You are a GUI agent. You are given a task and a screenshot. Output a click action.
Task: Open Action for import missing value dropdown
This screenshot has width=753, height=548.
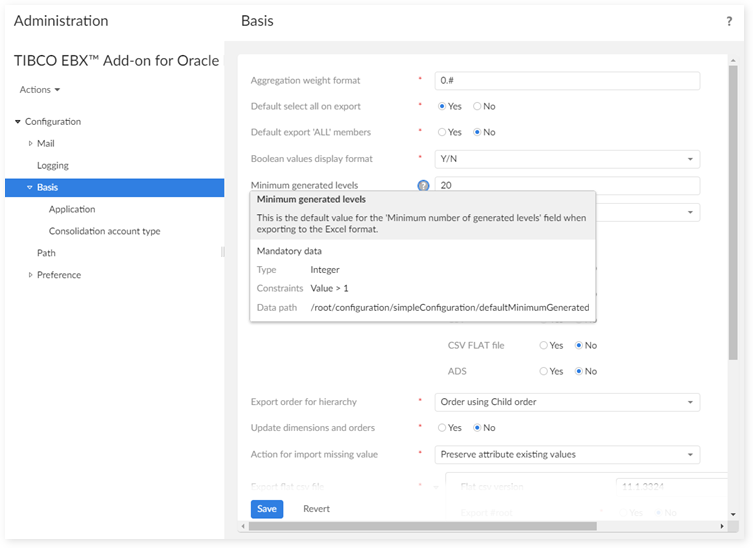(x=568, y=454)
